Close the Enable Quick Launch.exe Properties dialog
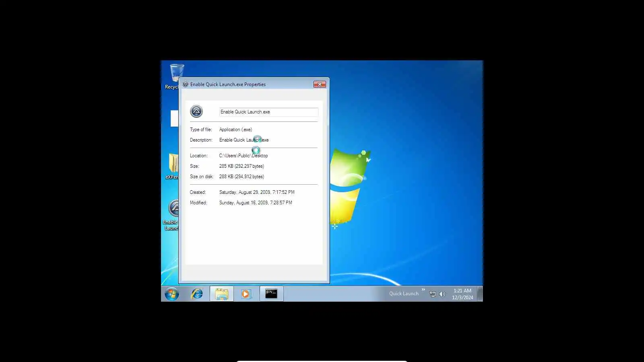The image size is (644, 362). [320, 84]
